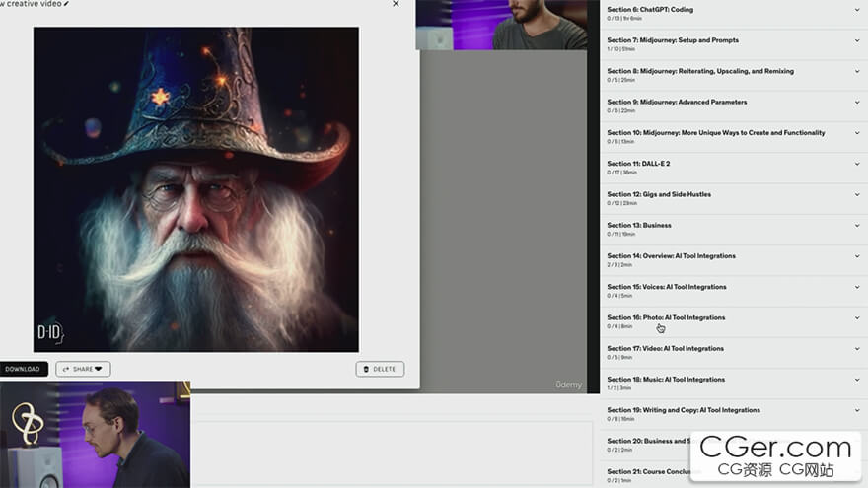This screenshot has height=488, width=868.
Task: Edit the creative video title pencil icon
Action: [x=66, y=3]
